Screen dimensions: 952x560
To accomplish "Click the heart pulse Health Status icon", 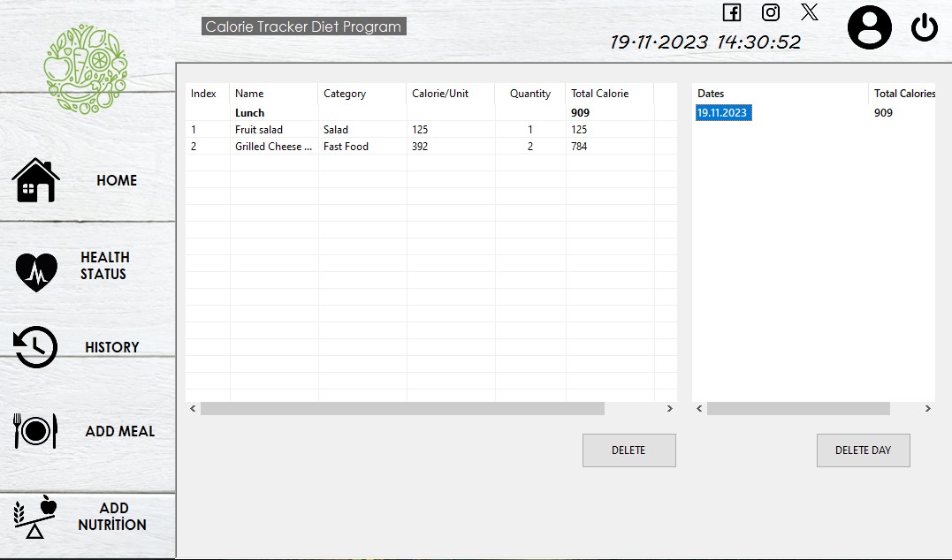I will coord(36,272).
